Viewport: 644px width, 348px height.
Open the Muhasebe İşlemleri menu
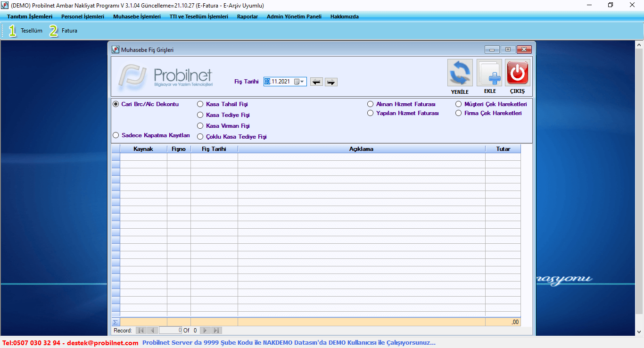click(x=137, y=17)
